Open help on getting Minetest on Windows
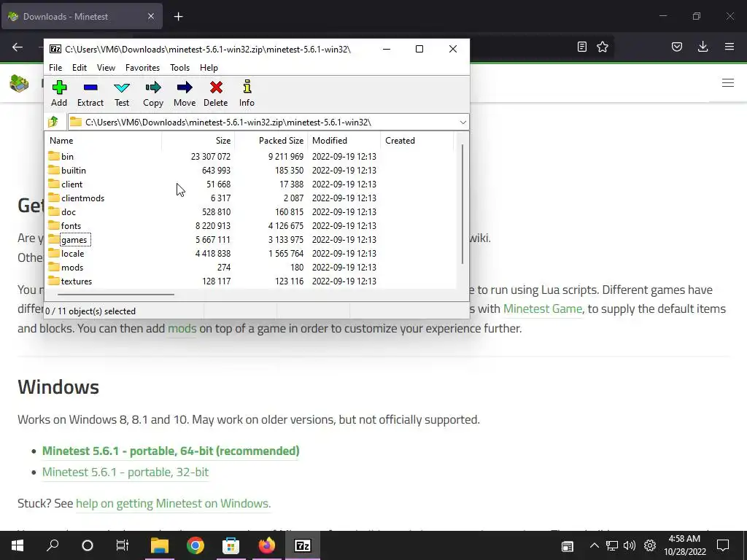The height and width of the screenshot is (560, 747). click(x=173, y=503)
